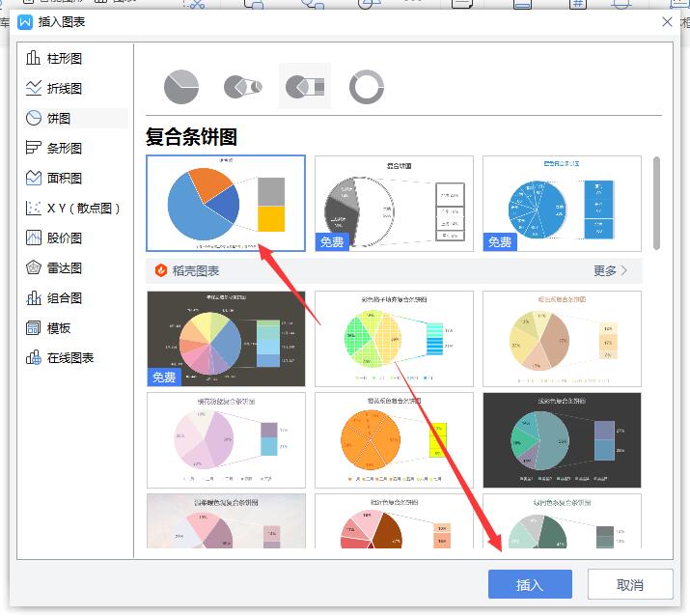
Task: Select the doughnut chart type icon
Action: [x=366, y=87]
